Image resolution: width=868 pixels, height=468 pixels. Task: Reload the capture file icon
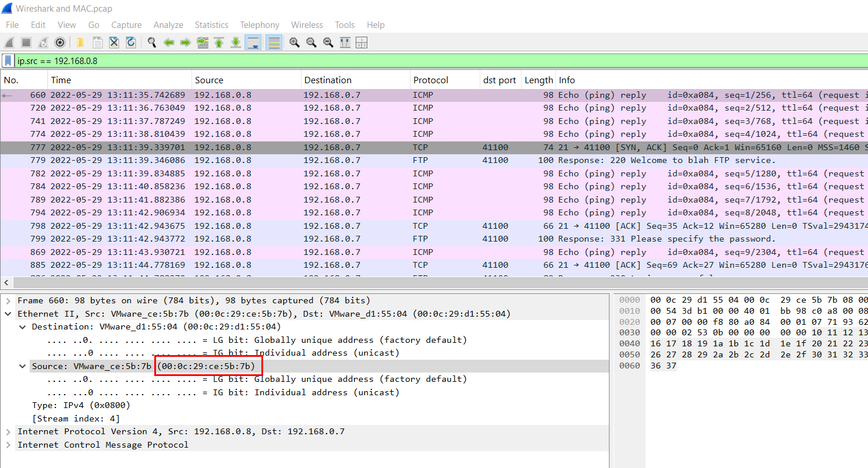coord(131,42)
